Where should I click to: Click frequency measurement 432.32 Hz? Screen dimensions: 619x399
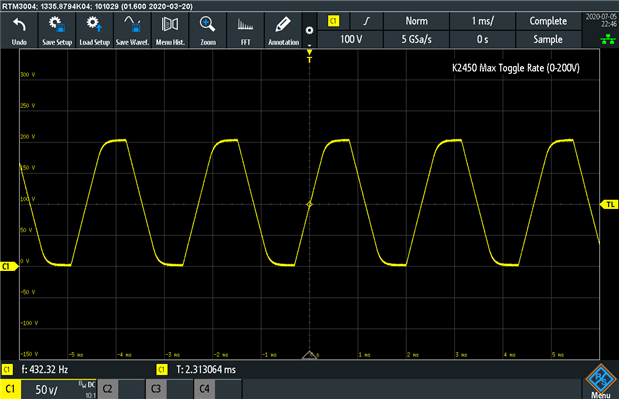(45, 370)
